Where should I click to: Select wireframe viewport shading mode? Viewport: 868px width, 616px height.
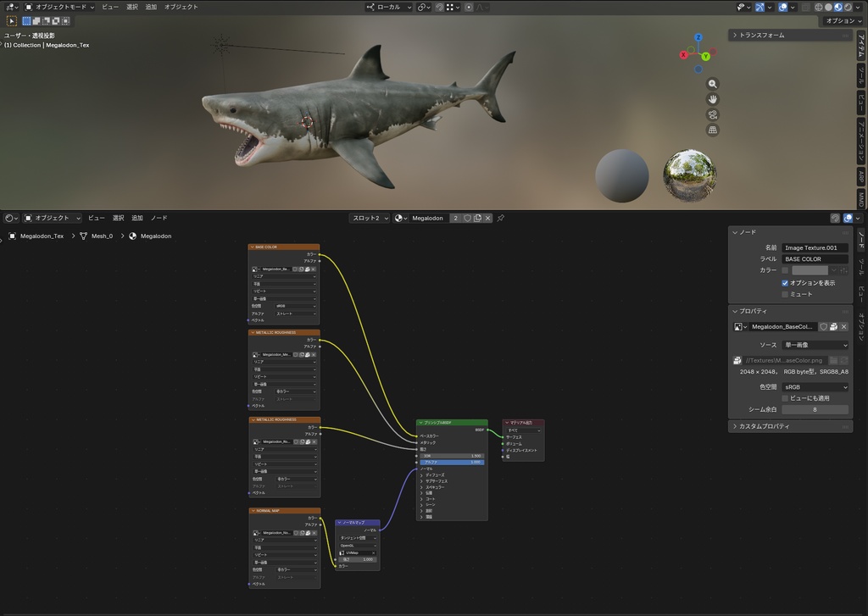[x=819, y=7]
